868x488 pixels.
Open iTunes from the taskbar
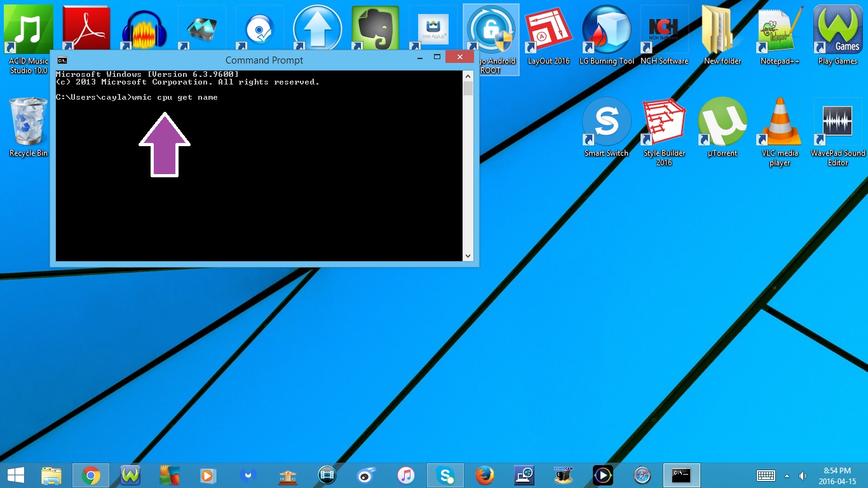[406, 475]
